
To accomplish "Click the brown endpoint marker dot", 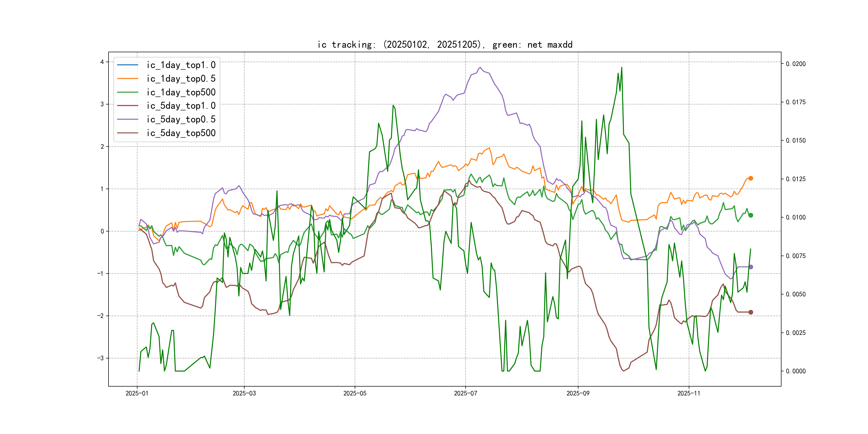I will click(x=750, y=312).
